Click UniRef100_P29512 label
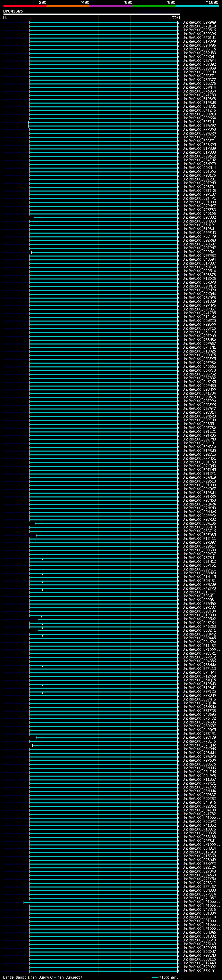The width and height of the screenshot is (222, 980). [x=199, y=156]
